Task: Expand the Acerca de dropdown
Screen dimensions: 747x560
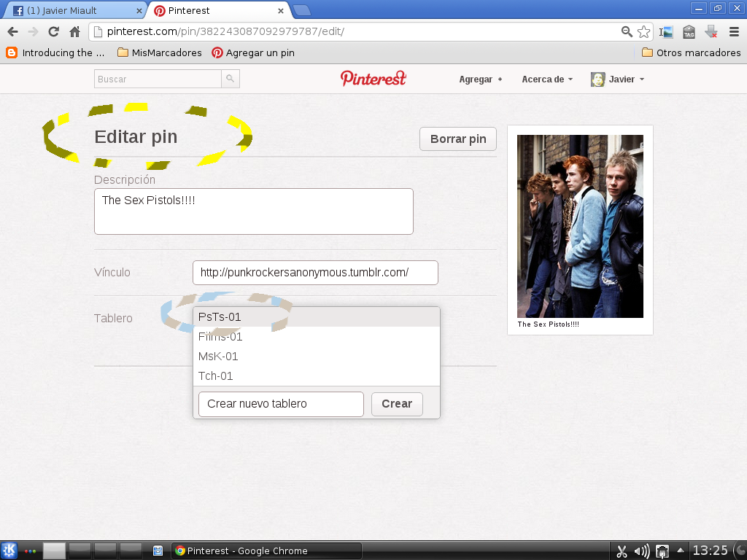Action: point(547,79)
